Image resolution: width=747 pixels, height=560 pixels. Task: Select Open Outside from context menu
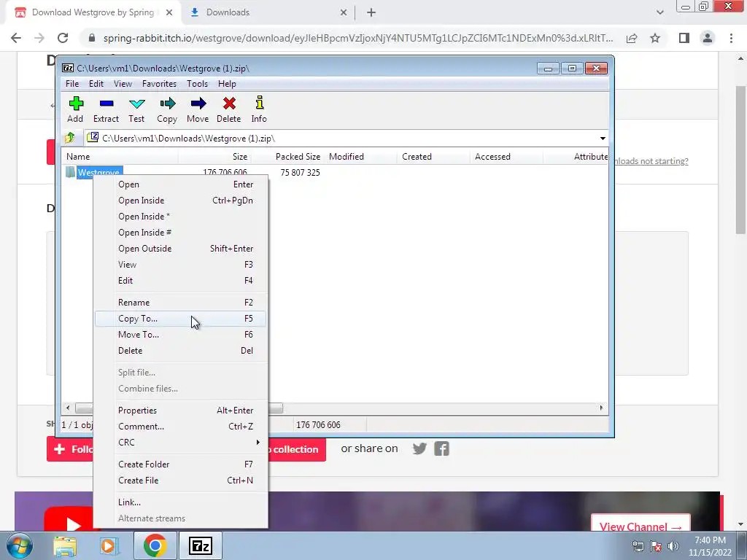181,249
